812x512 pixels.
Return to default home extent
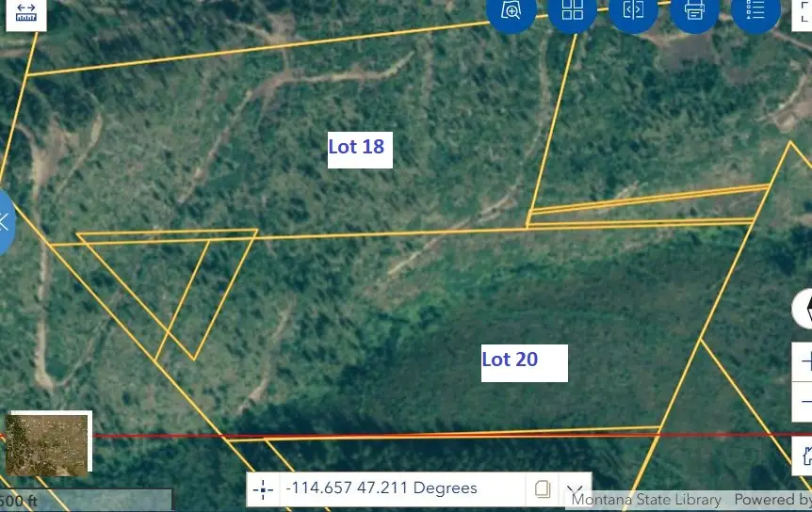(x=805, y=456)
